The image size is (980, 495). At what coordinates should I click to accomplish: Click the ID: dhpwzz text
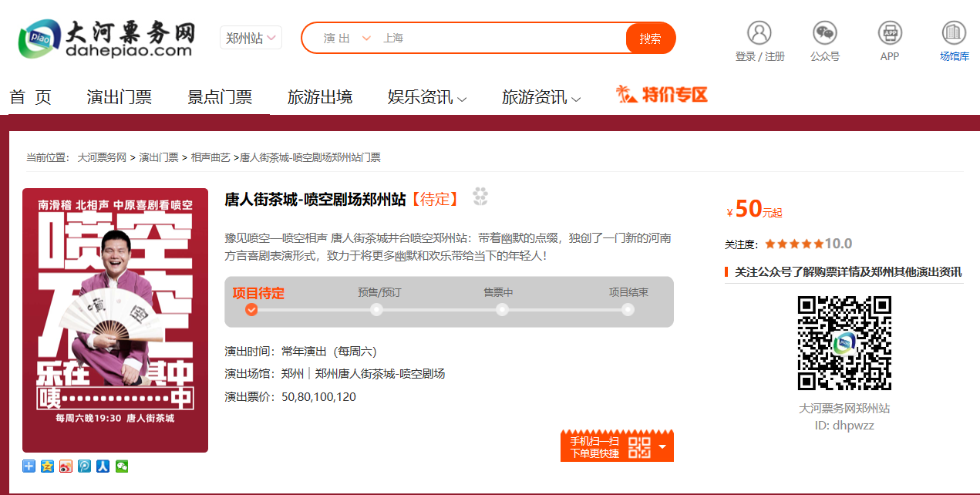coord(844,425)
